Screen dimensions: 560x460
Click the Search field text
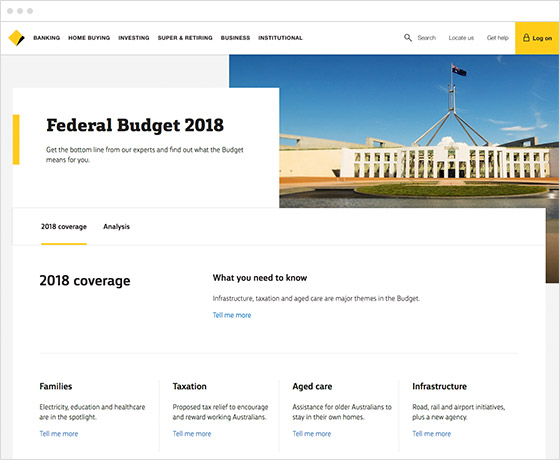click(x=427, y=38)
